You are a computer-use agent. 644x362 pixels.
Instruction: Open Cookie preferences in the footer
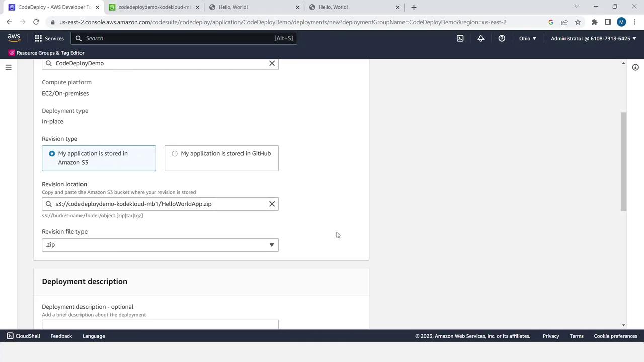point(615,336)
